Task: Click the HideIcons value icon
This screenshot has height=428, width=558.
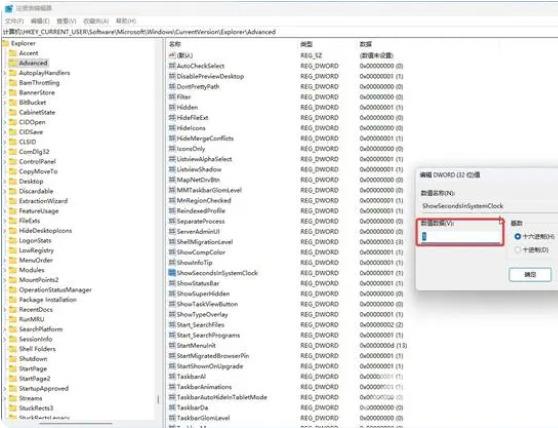Action: tap(172, 128)
